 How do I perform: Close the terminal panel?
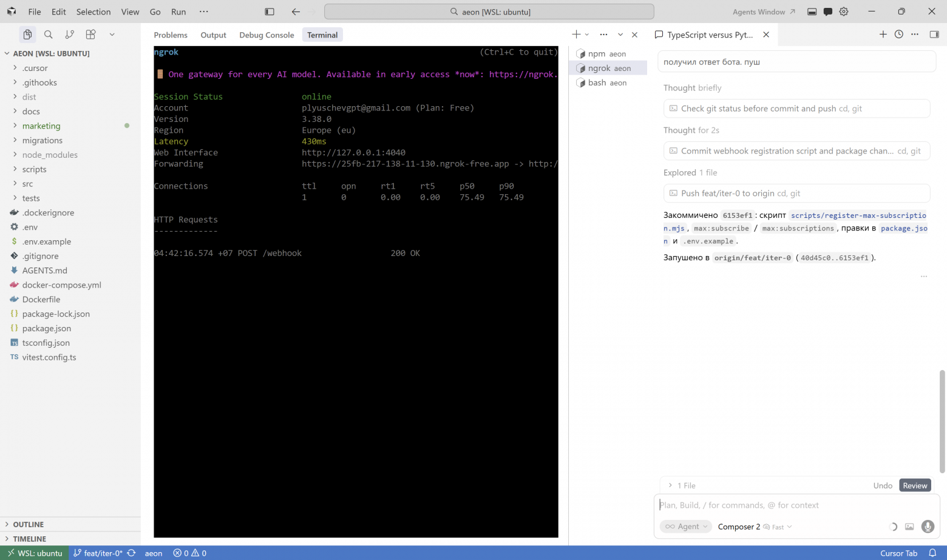coord(634,35)
